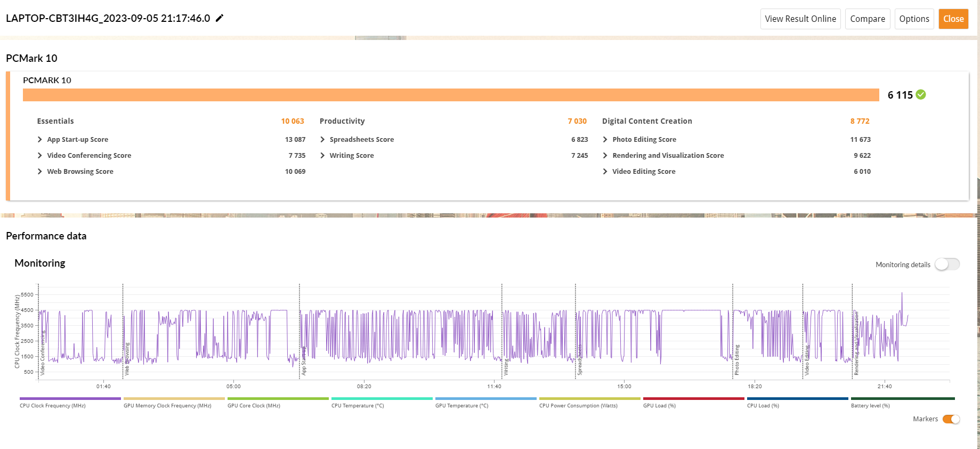
Task: Expand the App Start-up Score chevron
Action: click(x=40, y=139)
